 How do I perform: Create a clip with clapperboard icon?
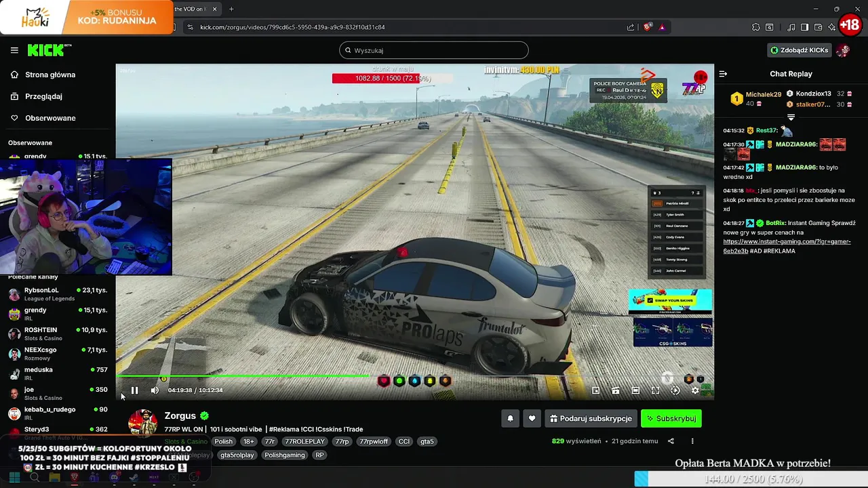tap(616, 390)
